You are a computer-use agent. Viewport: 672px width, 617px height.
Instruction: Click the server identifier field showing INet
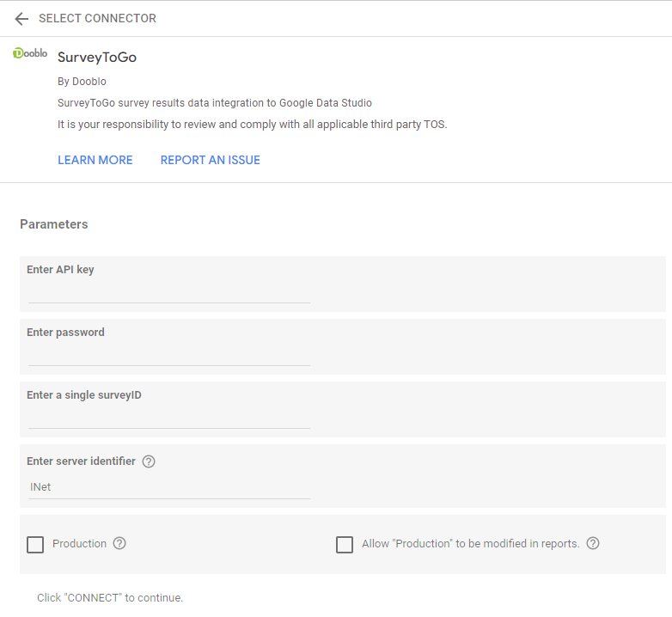click(168, 487)
